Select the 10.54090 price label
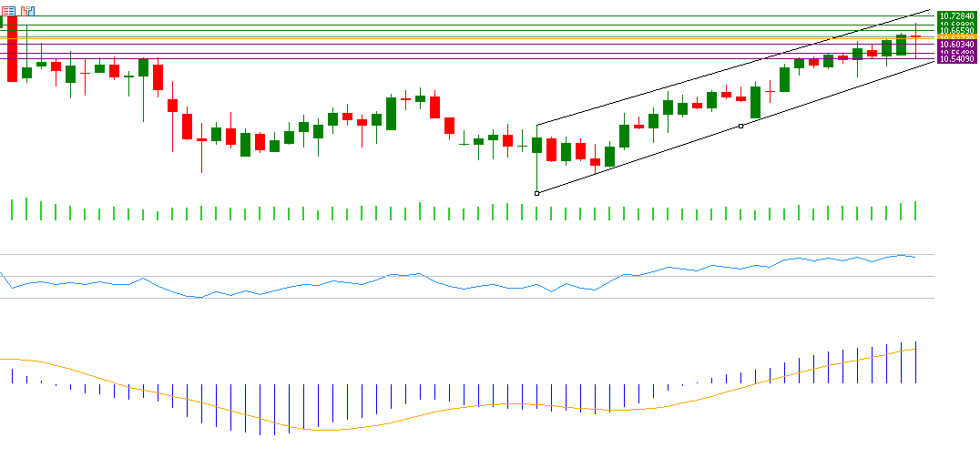980x458 pixels. click(x=957, y=60)
